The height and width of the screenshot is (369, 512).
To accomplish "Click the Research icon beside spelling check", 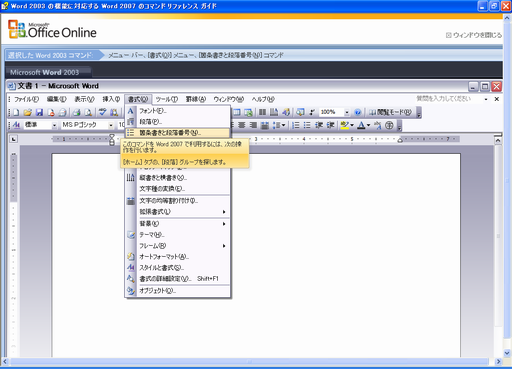I will pyautogui.click(x=114, y=112).
